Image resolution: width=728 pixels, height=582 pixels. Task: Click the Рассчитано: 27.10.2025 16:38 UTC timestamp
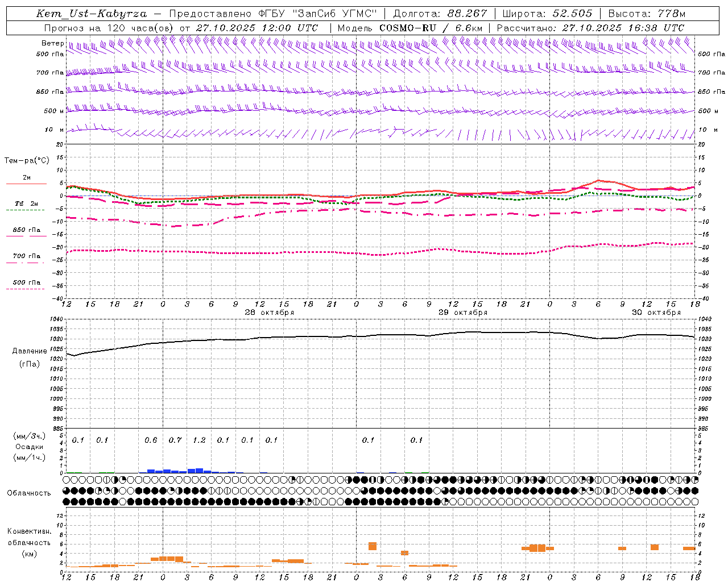[590, 28]
